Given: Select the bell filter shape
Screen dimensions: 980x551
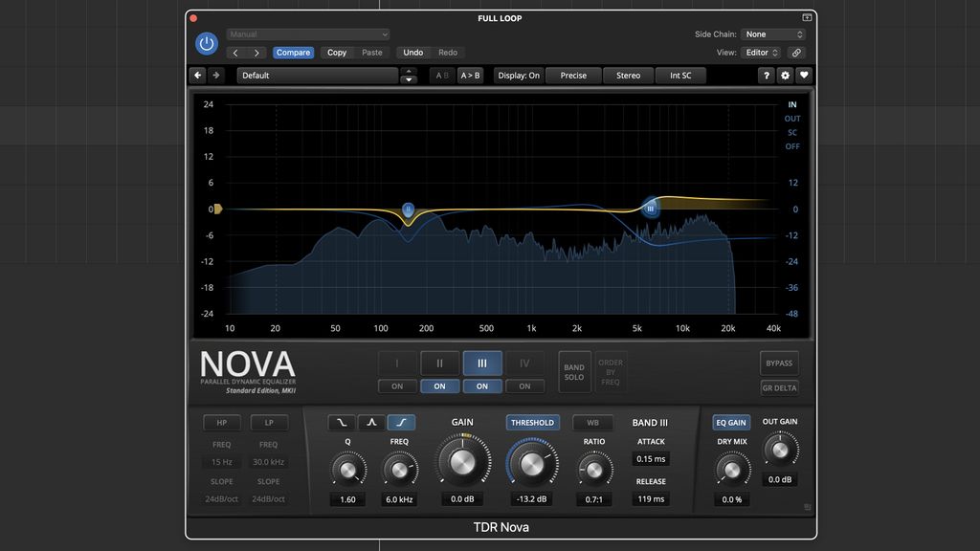Looking at the screenshot, I should click(x=371, y=422).
